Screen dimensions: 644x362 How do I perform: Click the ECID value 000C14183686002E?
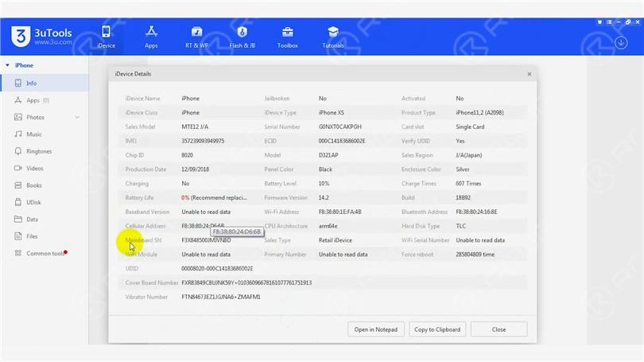[x=342, y=141]
